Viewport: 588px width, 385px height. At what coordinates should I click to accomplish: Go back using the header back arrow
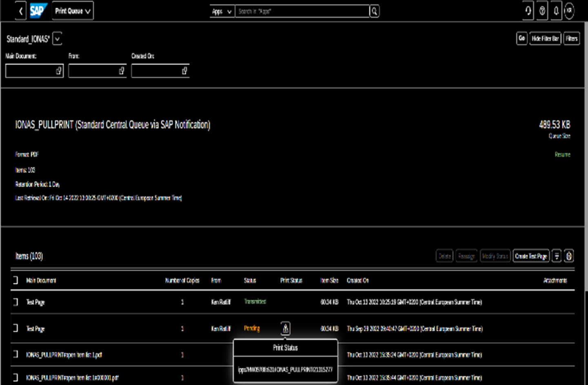[x=21, y=11]
